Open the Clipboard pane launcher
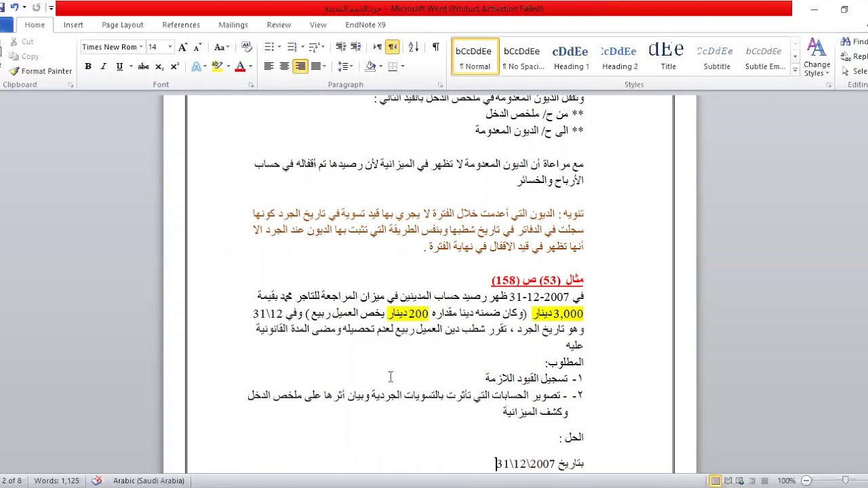868x488 pixels. pyautogui.click(x=71, y=85)
